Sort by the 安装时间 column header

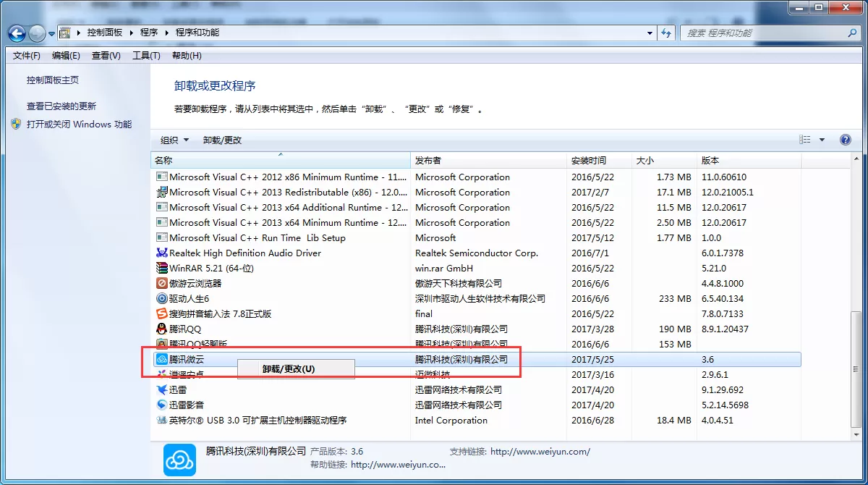(x=599, y=160)
